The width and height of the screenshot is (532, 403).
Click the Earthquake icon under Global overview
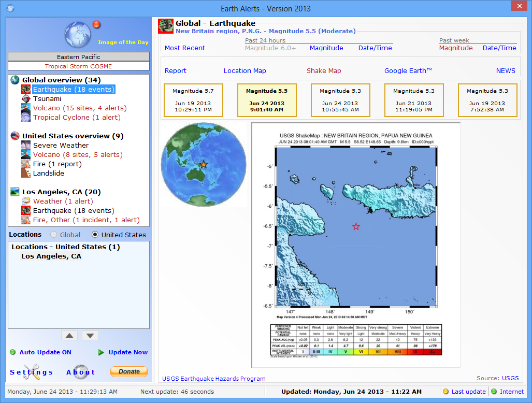pyautogui.click(x=26, y=89)
